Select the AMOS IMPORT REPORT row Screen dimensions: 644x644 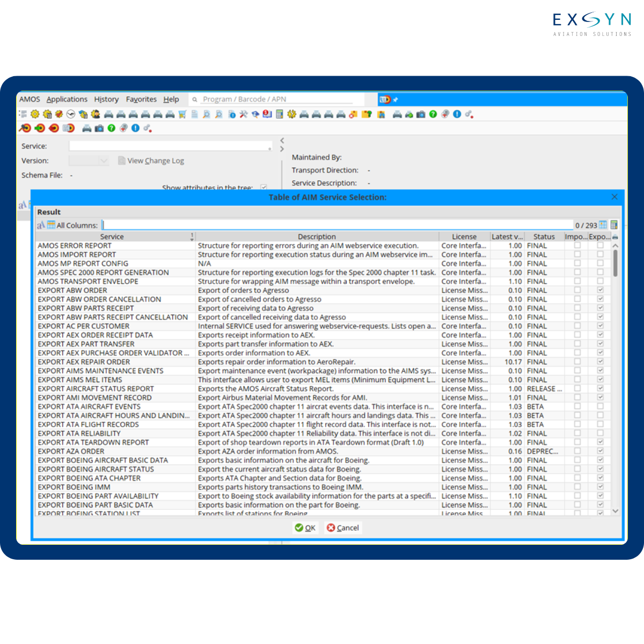coord(324,254)
